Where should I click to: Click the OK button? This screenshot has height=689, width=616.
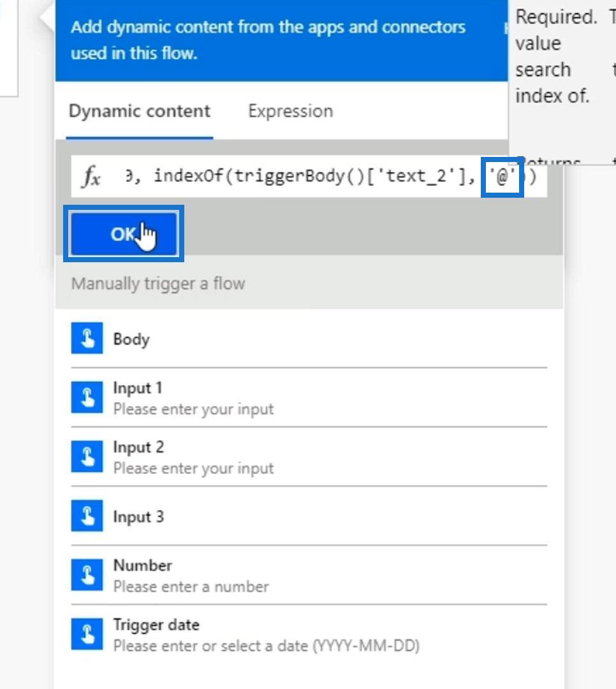pyautogui.click(x=124, y=233)
